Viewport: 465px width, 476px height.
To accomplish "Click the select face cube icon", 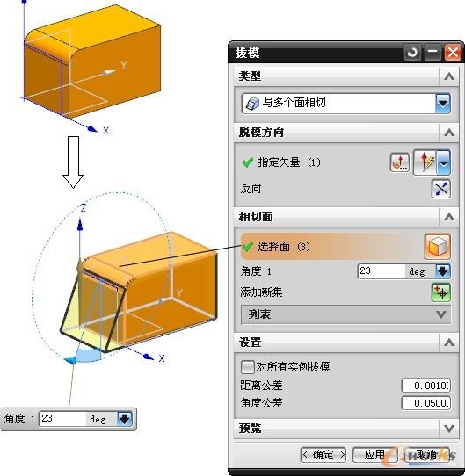I will pyautogui.click(x=438, y=246).
